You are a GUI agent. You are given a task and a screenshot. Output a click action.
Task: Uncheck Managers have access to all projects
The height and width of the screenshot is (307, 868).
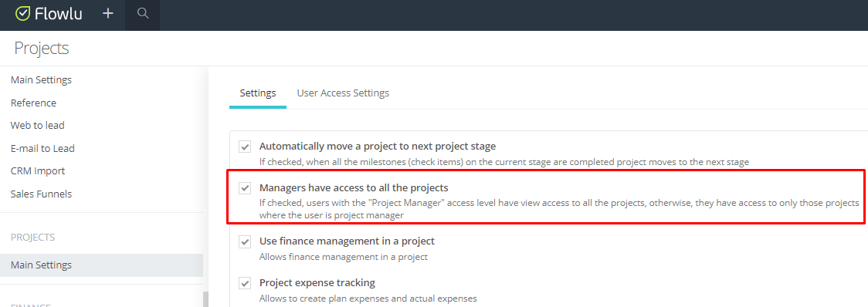245,188
